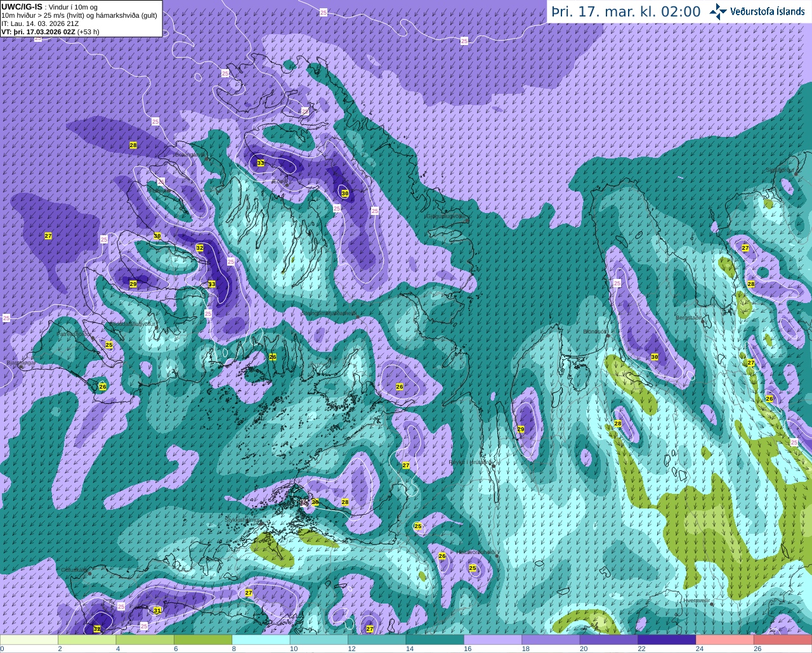
Task: Click the Siglufjörður station label
Action: coord(780,170)
